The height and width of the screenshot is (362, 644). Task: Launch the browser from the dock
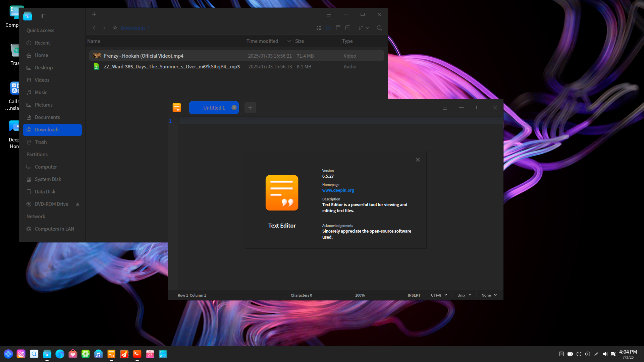pyautogui.click(x=60, y=354)
